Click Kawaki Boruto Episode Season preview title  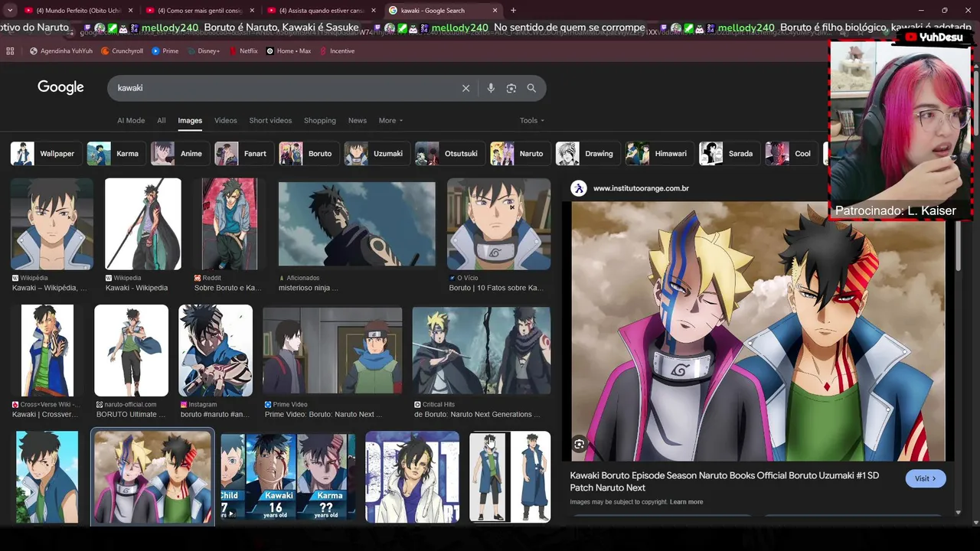[x=724, y=481]
